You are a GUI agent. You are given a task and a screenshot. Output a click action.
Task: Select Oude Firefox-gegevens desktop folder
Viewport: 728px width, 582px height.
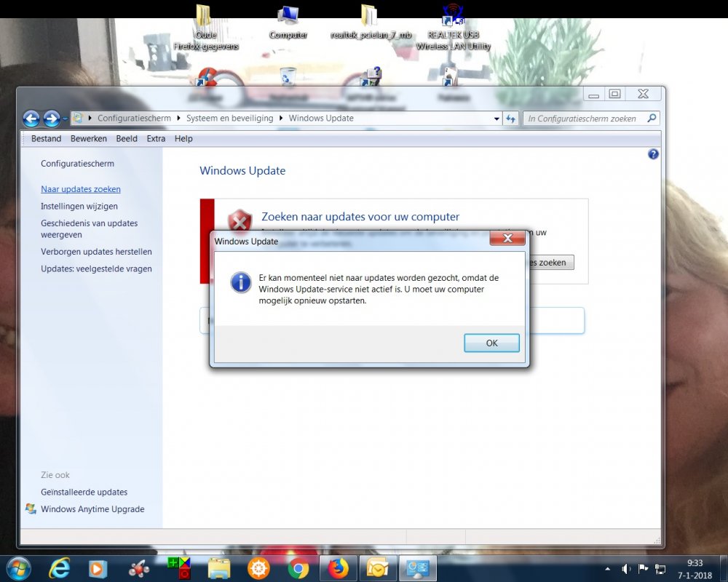(x=206, y=28)
